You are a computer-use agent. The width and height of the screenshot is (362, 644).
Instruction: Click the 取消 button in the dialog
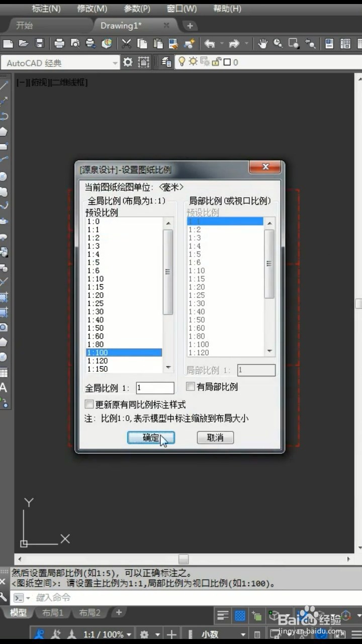tap(215, 438)
